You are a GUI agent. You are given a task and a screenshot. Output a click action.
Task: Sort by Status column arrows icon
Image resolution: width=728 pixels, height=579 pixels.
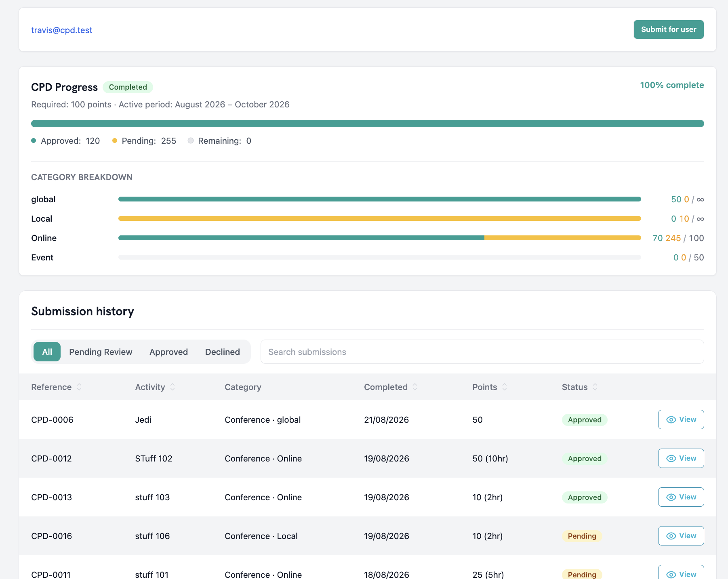tap(595, 387)
